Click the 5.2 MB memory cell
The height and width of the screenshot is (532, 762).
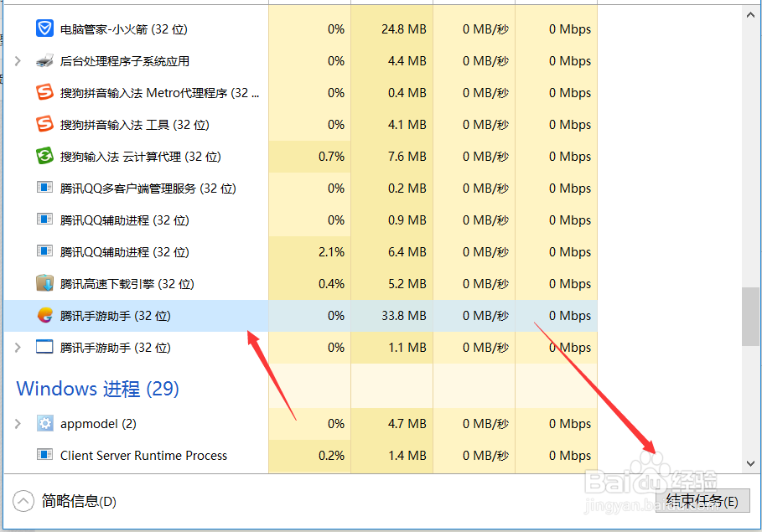[391, 284]
